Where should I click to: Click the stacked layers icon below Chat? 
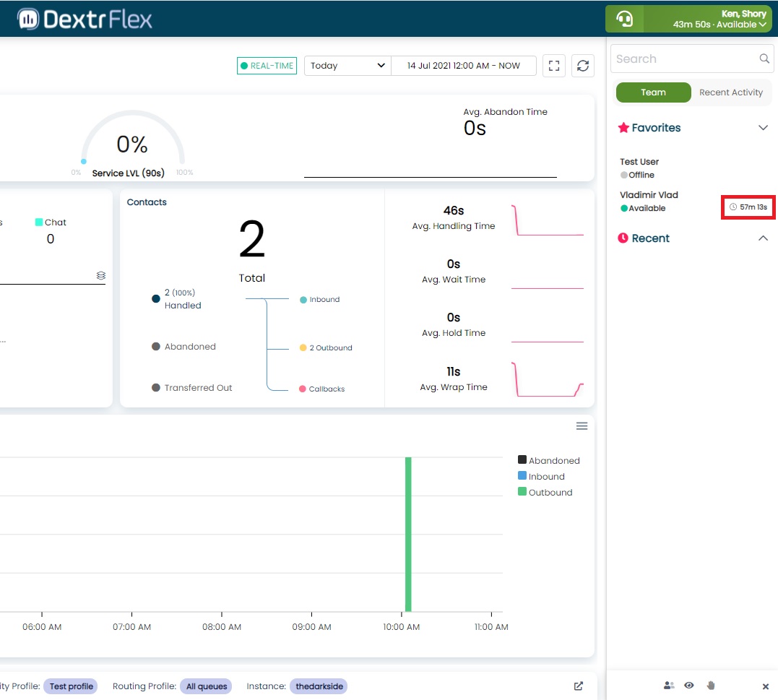(100, 275)
